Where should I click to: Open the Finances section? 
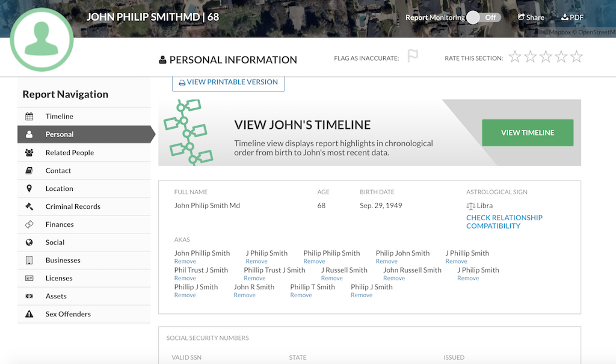click(84, 224)
